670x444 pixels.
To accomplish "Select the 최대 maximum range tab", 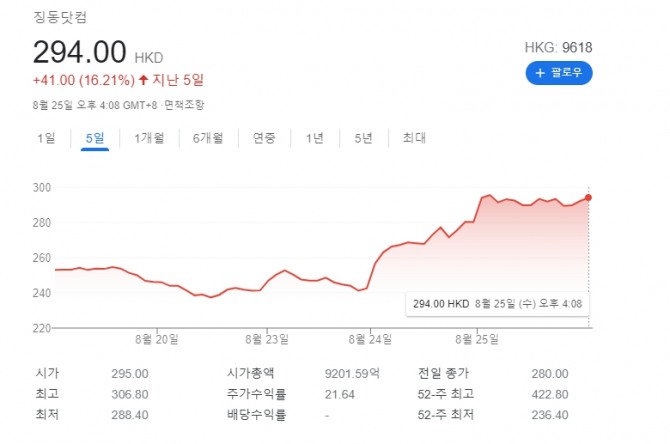I will pos(413,138).
